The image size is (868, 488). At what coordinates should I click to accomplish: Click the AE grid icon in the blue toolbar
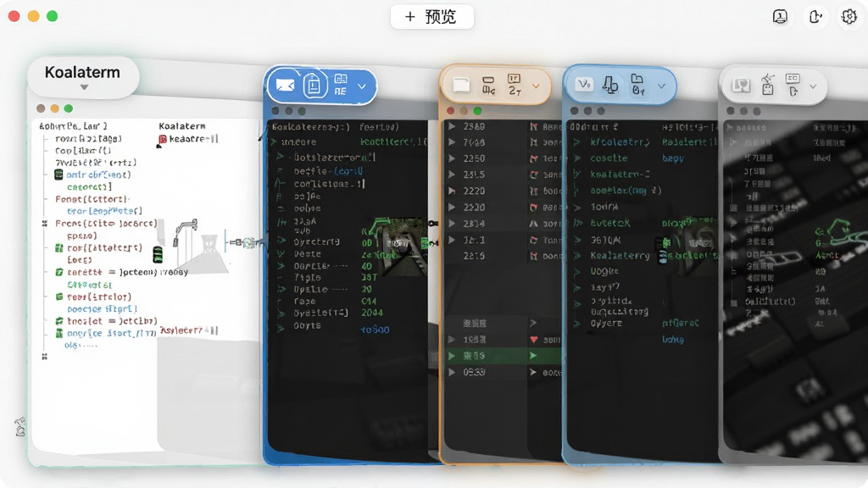(x=341, y=85)
